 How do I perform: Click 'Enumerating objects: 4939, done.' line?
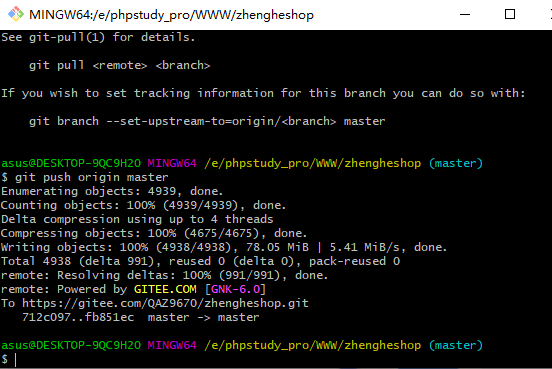pos(112,191)
